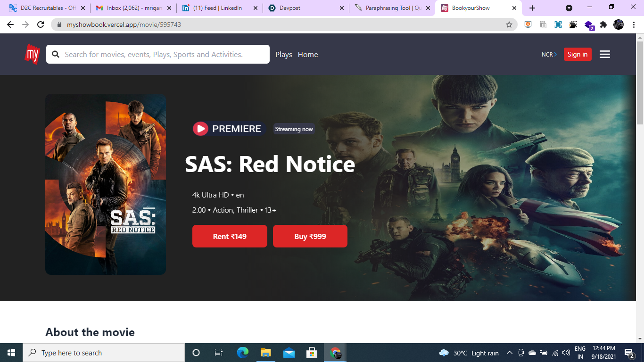Open Task View on taskbar

click(x=219, y=353)
